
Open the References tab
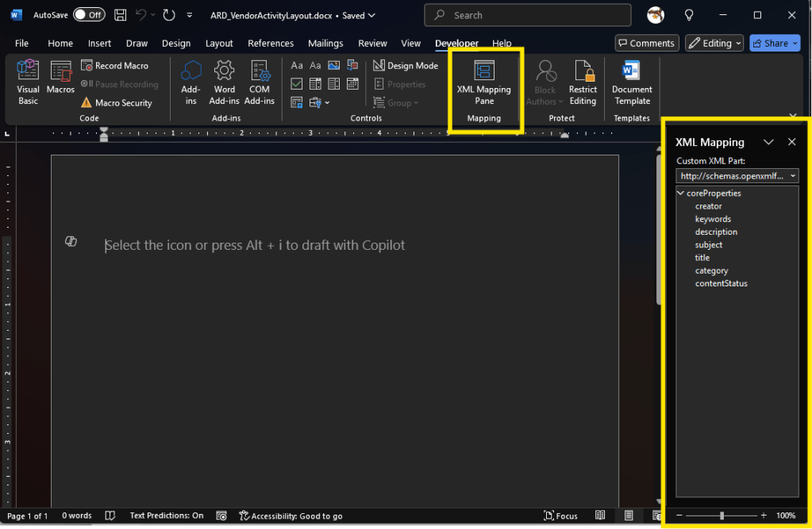click(x=271, y=44)
